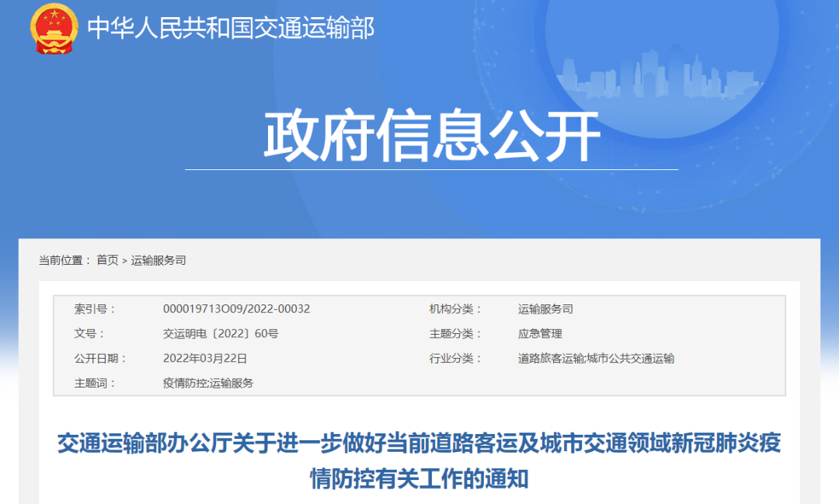Click the 主题分类 label
This screenshot has height=504, width=839.
(455, 334)
